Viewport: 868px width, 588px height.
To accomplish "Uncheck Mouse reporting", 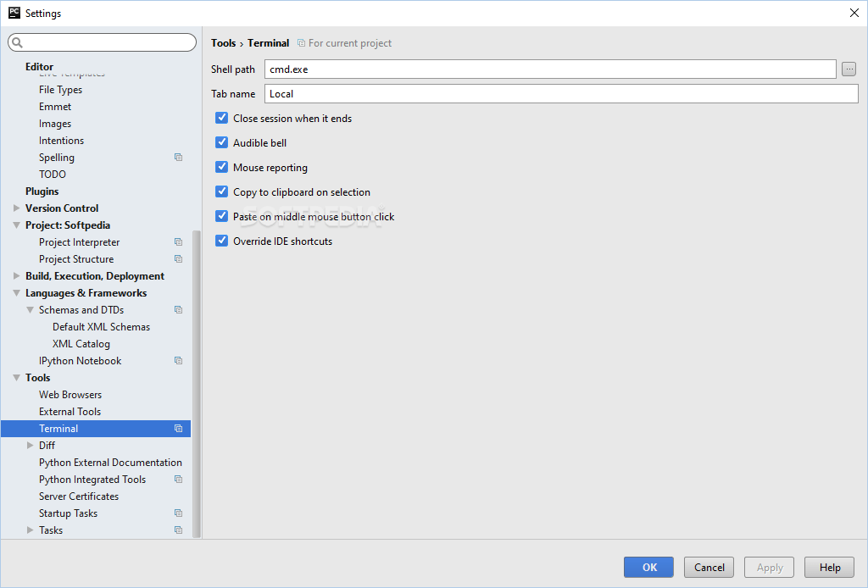I will tap(221, 167).
